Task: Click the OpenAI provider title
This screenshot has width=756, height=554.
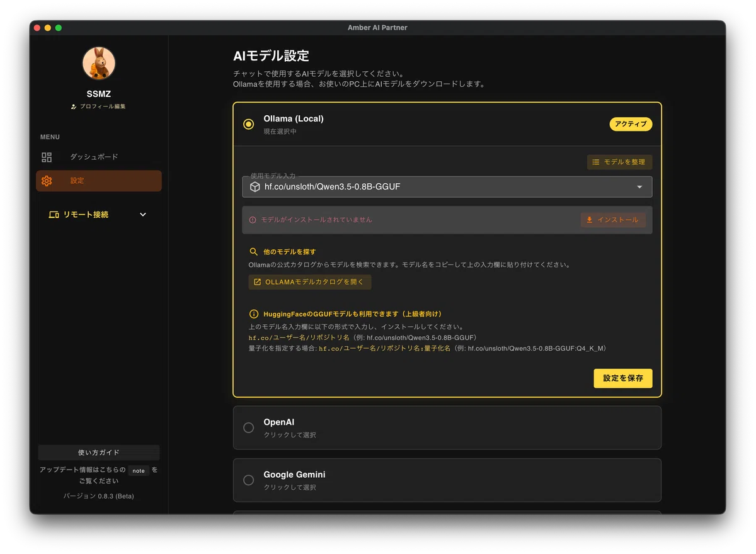Action: pyautogui.click(x=279, y=422)
